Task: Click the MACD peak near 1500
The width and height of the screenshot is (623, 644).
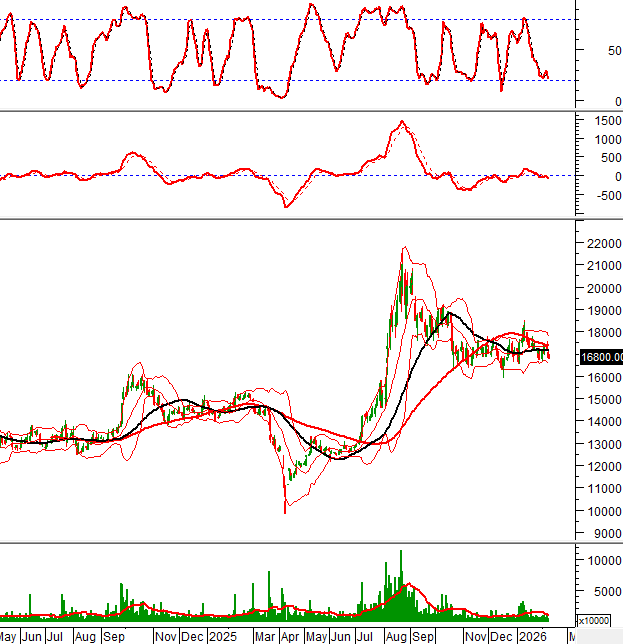Action: tap(401, 122)
